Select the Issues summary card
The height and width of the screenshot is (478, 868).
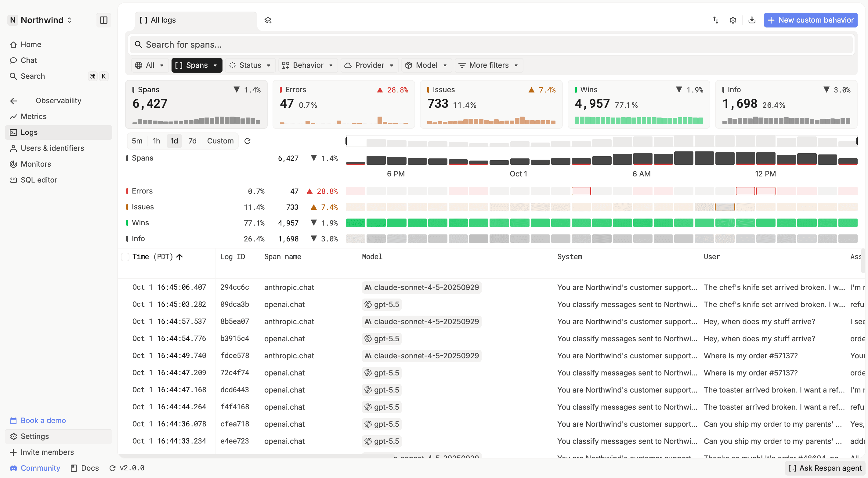coord(491,104)
